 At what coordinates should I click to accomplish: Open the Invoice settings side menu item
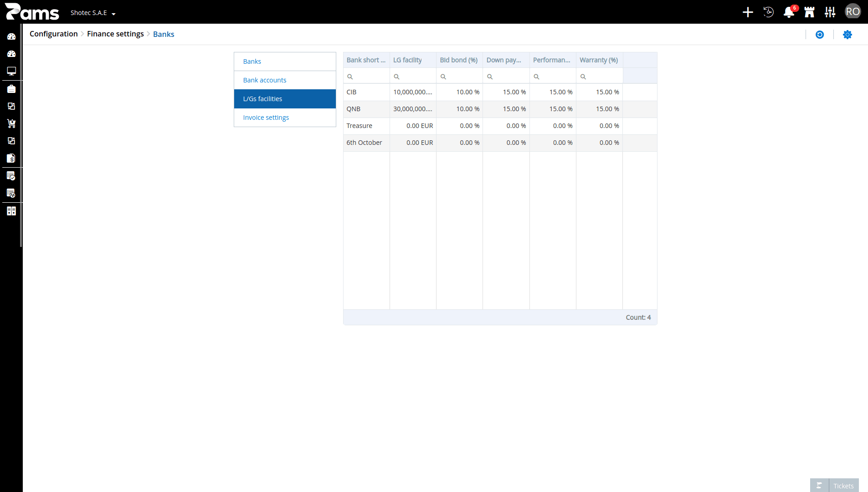tap(285, 118)
